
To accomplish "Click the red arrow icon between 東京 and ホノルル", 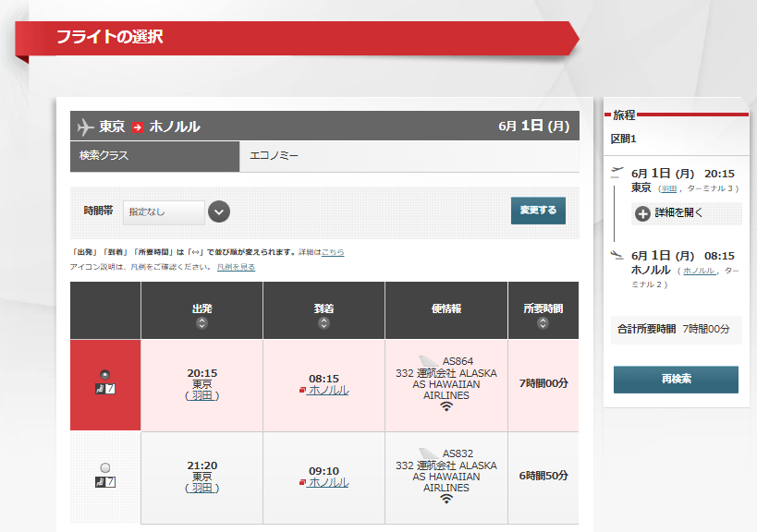I will tap(138, 127).
